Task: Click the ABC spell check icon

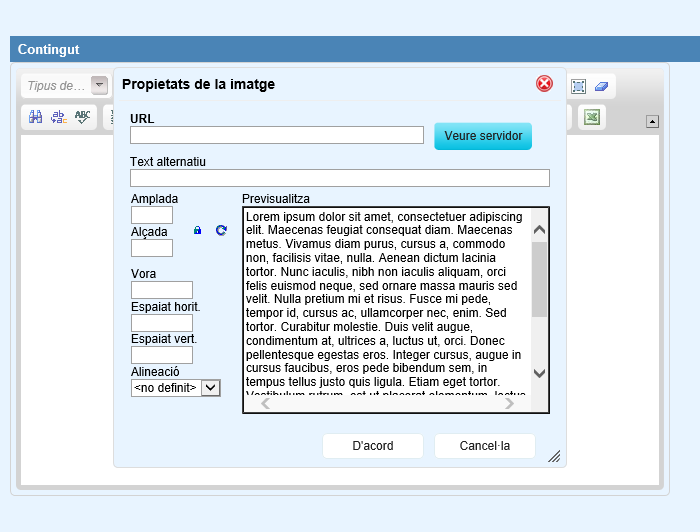Action: [83, 117]
